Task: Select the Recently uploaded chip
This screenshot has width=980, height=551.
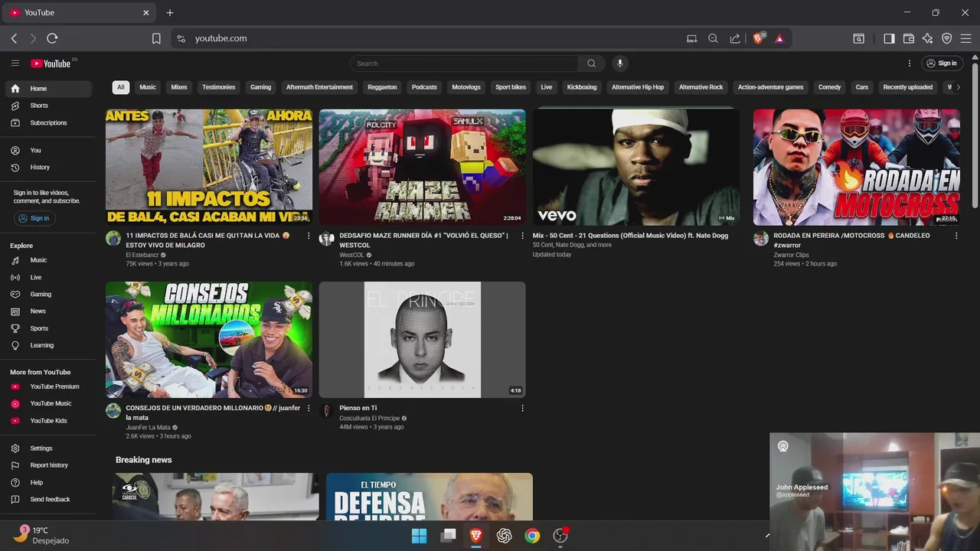Action: (x=908, y=87)
